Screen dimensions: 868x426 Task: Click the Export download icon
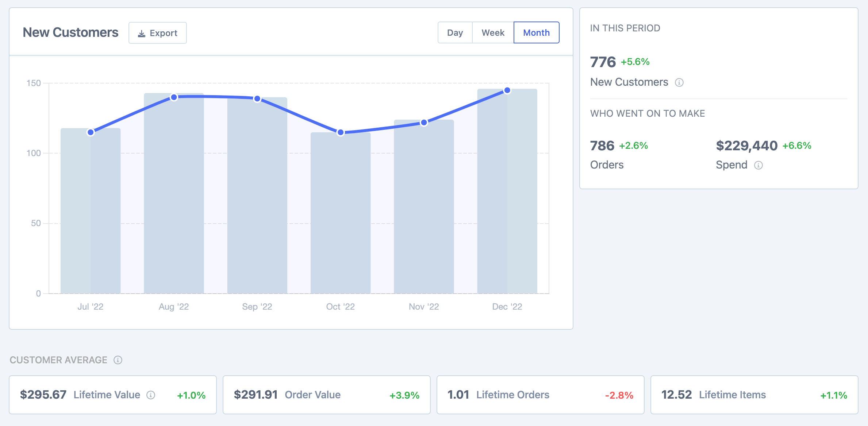point(142,33)
